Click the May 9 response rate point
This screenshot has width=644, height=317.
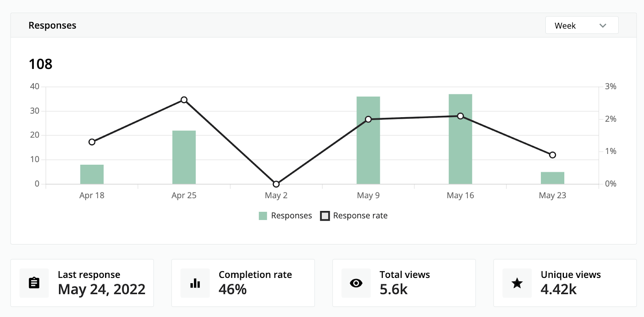coord(368,119)
